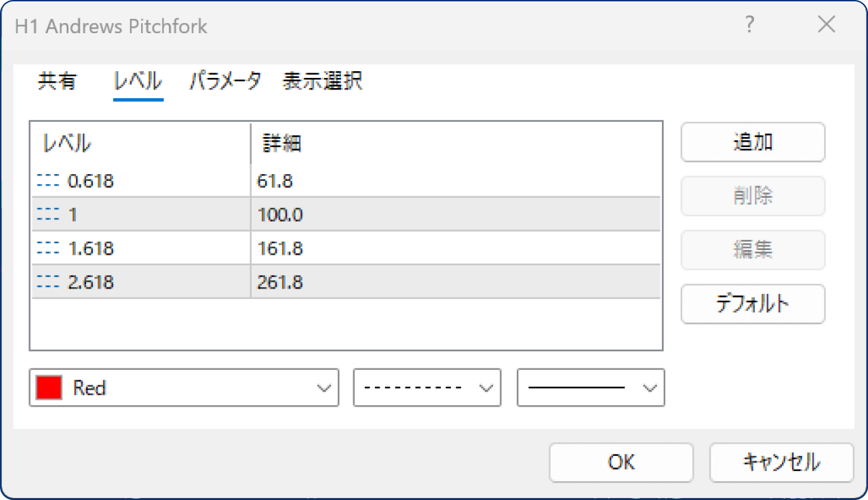Click the line thickness preview icon
Screen dimensions: 868x500
(576, 387)
